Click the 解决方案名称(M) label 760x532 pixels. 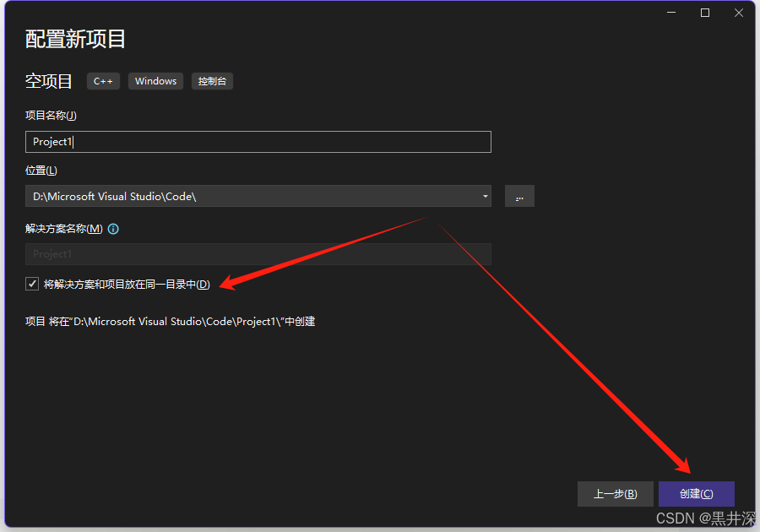click(x=64, y=229)
